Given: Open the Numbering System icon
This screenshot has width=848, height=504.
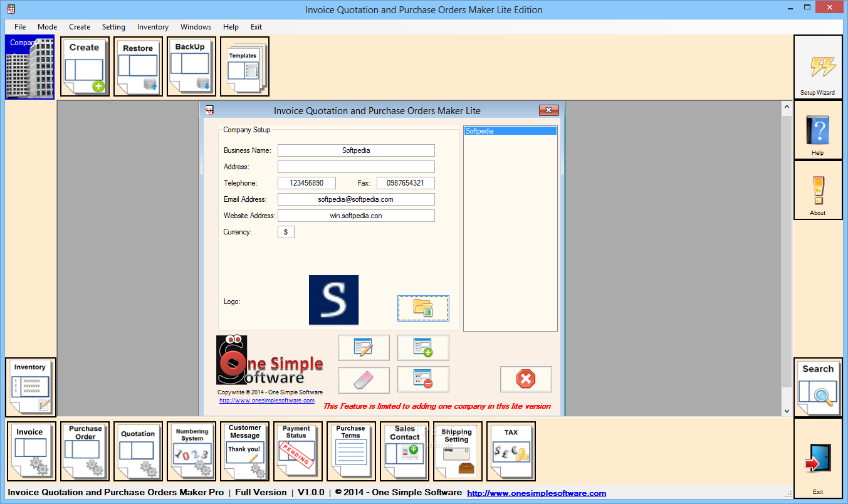Looking at the screenshot, I should coord(191,451).
